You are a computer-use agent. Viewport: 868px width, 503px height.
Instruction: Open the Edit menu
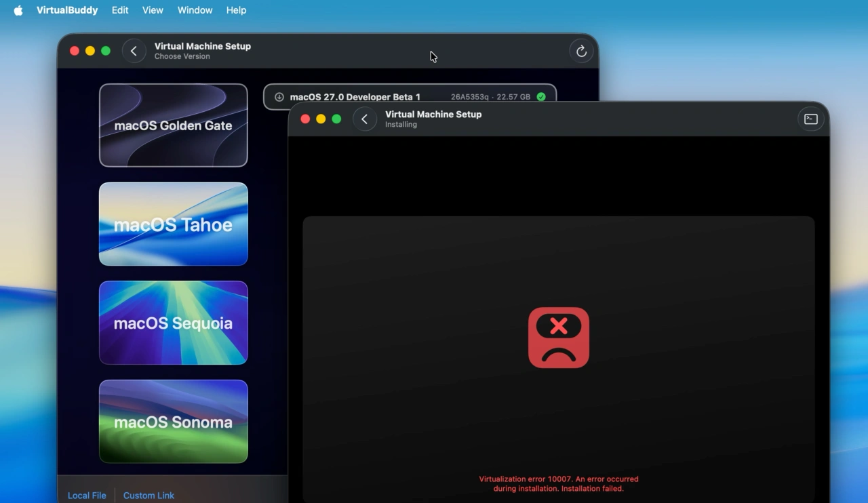[x=120, y=10]
